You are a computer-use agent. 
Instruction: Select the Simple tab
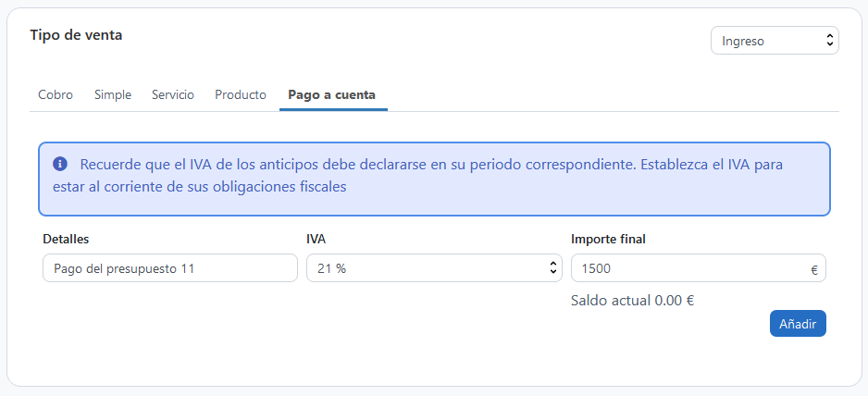[x=113, y=94]
